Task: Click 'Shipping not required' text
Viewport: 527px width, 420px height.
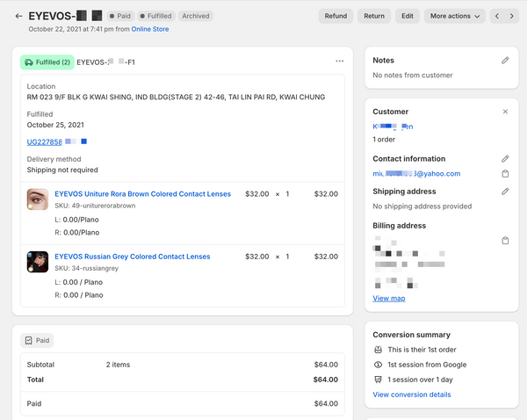Action: pyautogui.click(x=62, y=170)
